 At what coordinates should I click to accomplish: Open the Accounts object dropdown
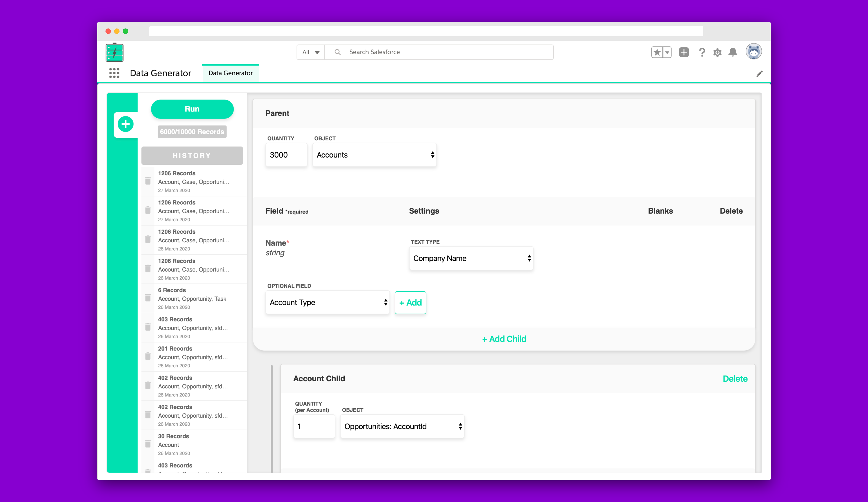375,155
